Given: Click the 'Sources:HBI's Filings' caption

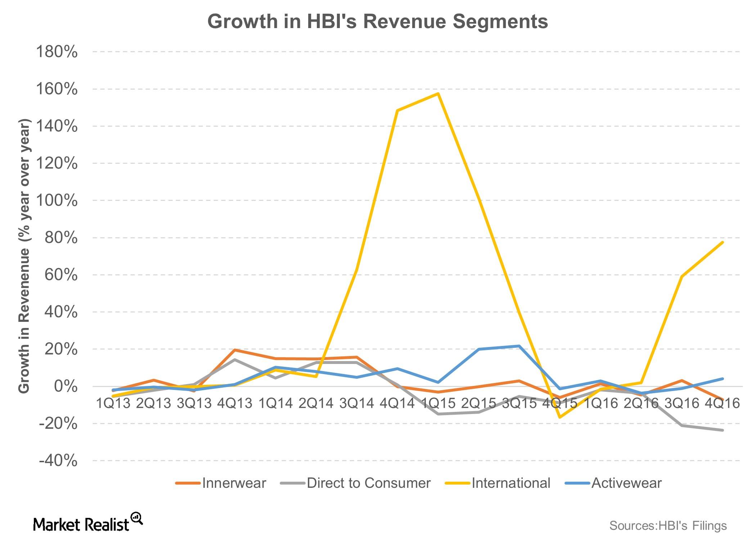Looking at the screenshot, I should 668,526.
